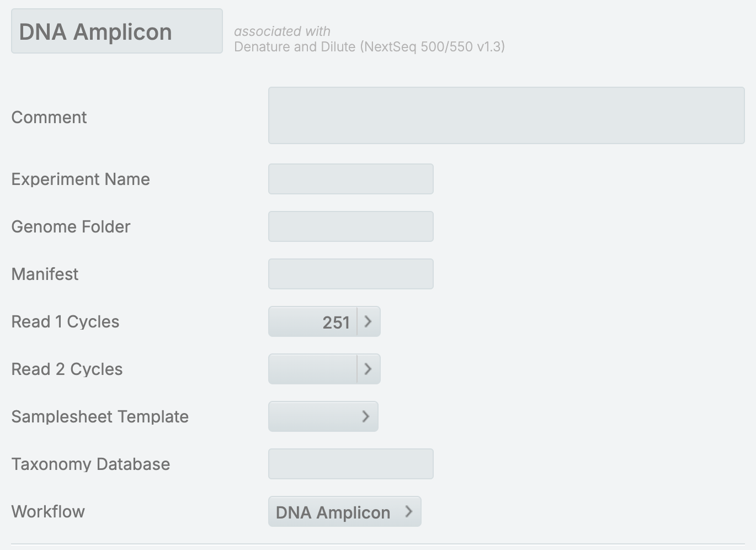Open Read 1 Cycles chevron arrow
Screen dimensions: 756x550
(x=369, y=322)
